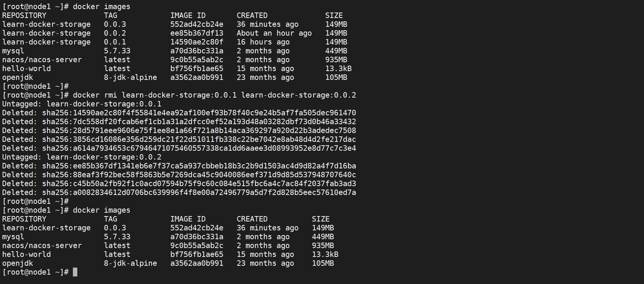Click deleted hash starting sha256:c45b50a2fb92
This screenshot has width=644, height=284.
(x=199, y=184)
